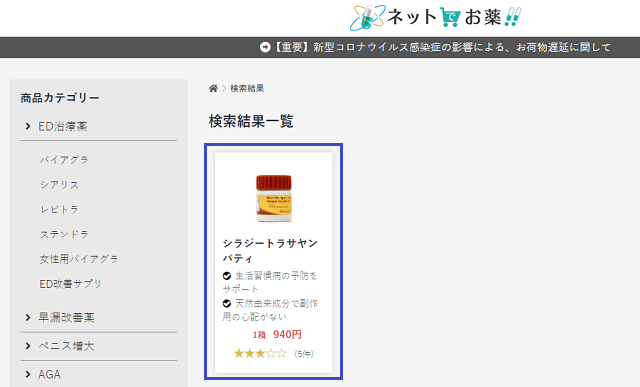The height and width of the screenshot is (387, 640).
Task: Open the product bottle thumbnail image
Action: 274,198
